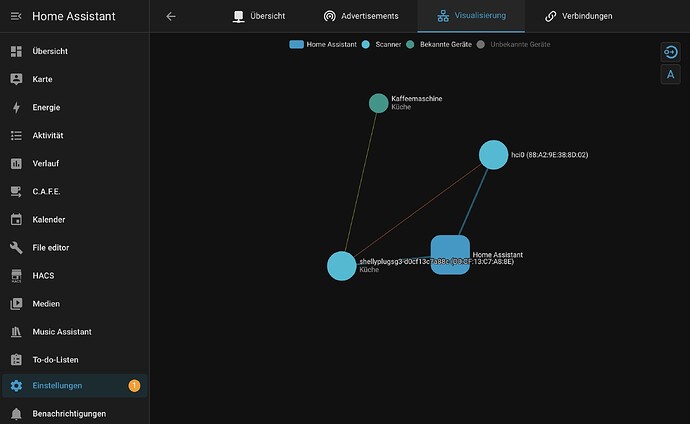Switch to the Advertisements tab
The width and height of the screenshot is (690, 424).
(361, 16)
